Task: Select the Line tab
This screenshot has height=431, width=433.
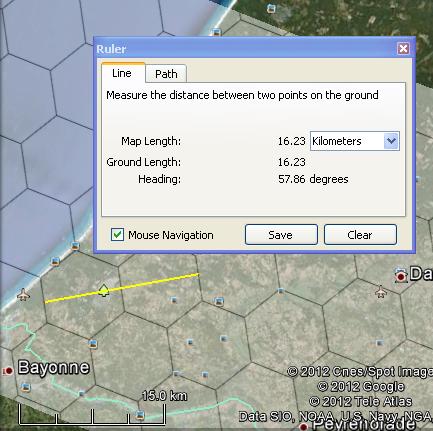Action: pos(122,73)
